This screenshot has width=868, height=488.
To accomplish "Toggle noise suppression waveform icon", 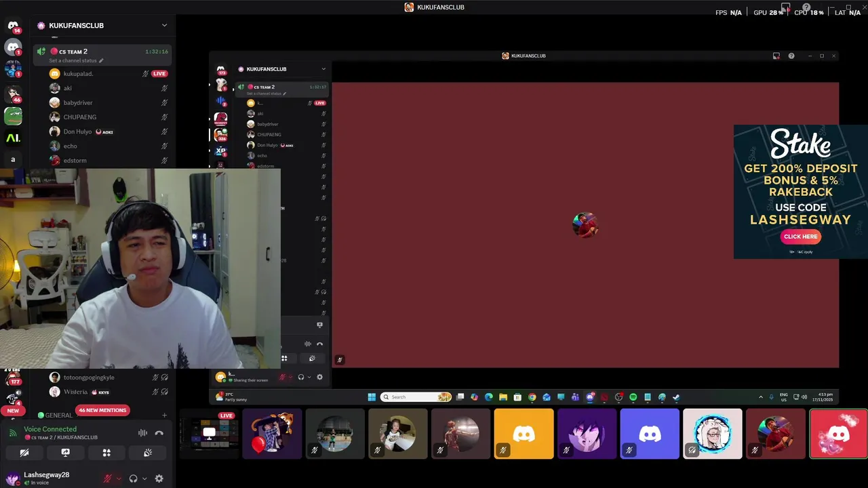I will (142, 433).
